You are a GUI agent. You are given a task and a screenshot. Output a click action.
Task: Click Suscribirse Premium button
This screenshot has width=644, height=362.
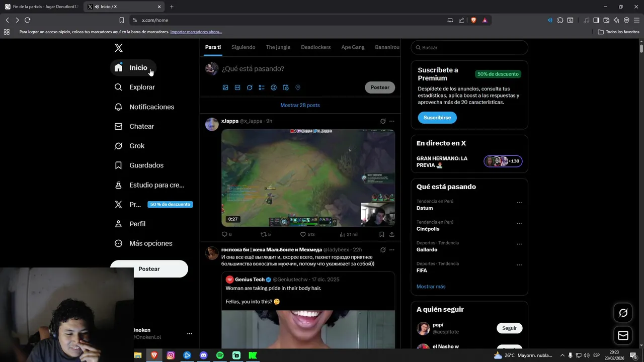pos(437,118)
